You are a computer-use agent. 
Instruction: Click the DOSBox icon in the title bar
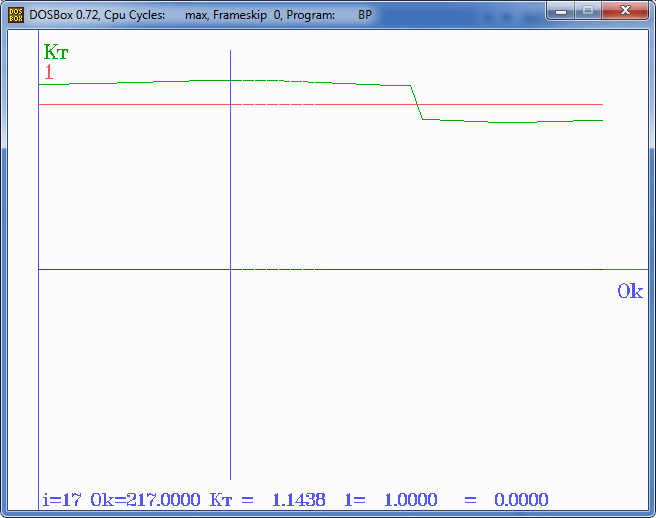(16, 15)
